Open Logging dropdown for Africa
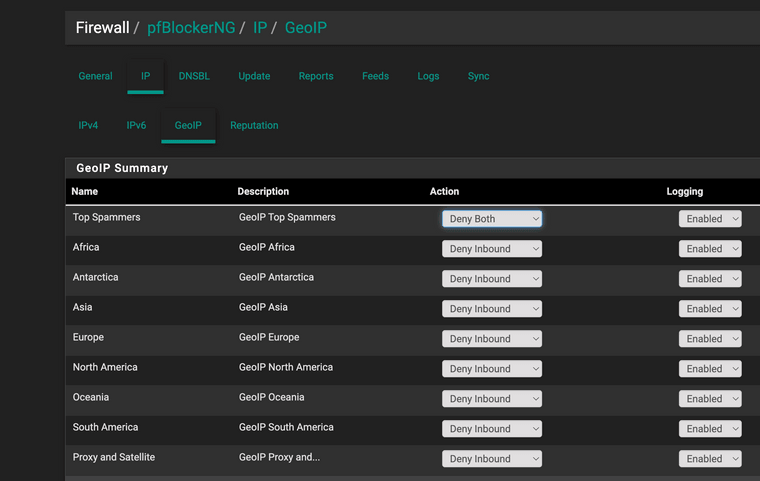Viewport: 760px width, 481px height. (710, 249)
